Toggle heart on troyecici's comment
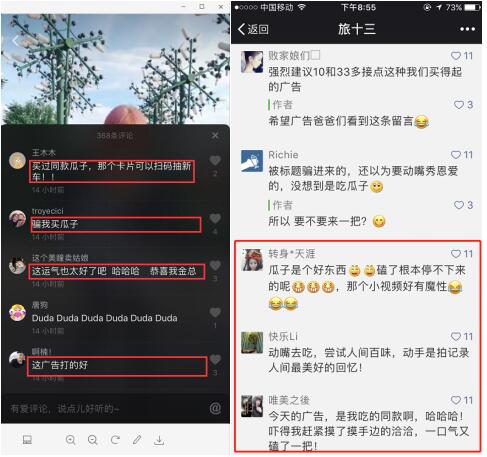This screenshot has height=457, width=487. (215, 219)
